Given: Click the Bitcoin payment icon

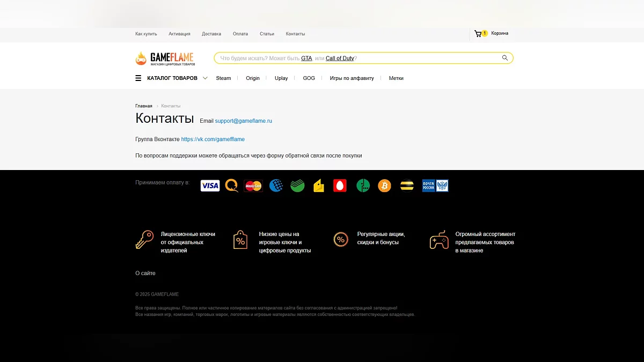Looking at the screenshot, I should tap(384, 186).
